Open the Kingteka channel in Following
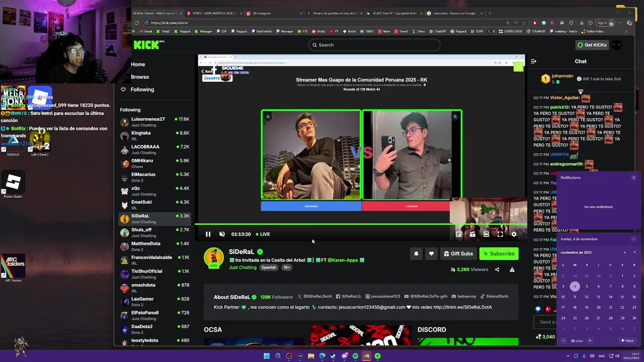Screen dimensions: 644x362 pyautogui.click(x=155, y=136)
